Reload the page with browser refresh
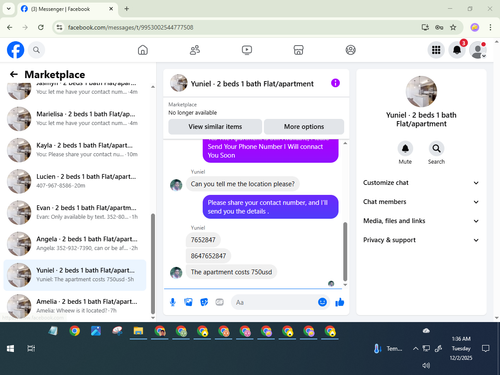This screenshot has height=375, width=500. [41, 27]
